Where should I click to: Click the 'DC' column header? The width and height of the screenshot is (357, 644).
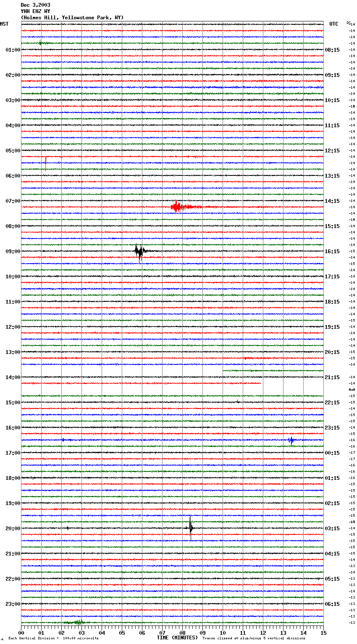coord(349,23)
